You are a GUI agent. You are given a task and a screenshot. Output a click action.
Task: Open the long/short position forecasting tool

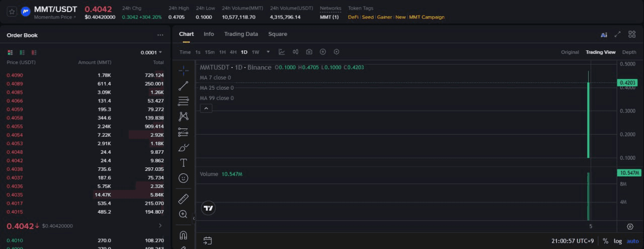point(184,132)
